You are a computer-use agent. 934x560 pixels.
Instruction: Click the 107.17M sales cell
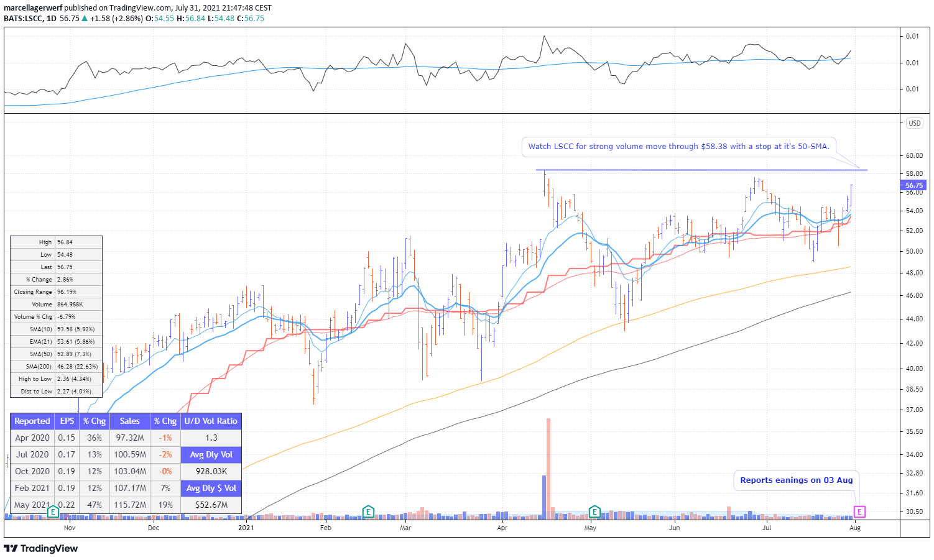click(x=130, y=488)
